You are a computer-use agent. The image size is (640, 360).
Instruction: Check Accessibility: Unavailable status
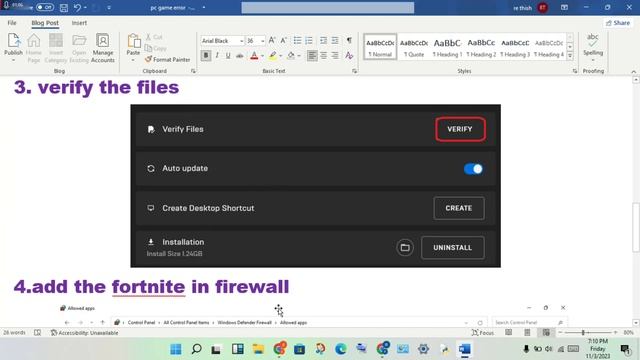[84, 333]
